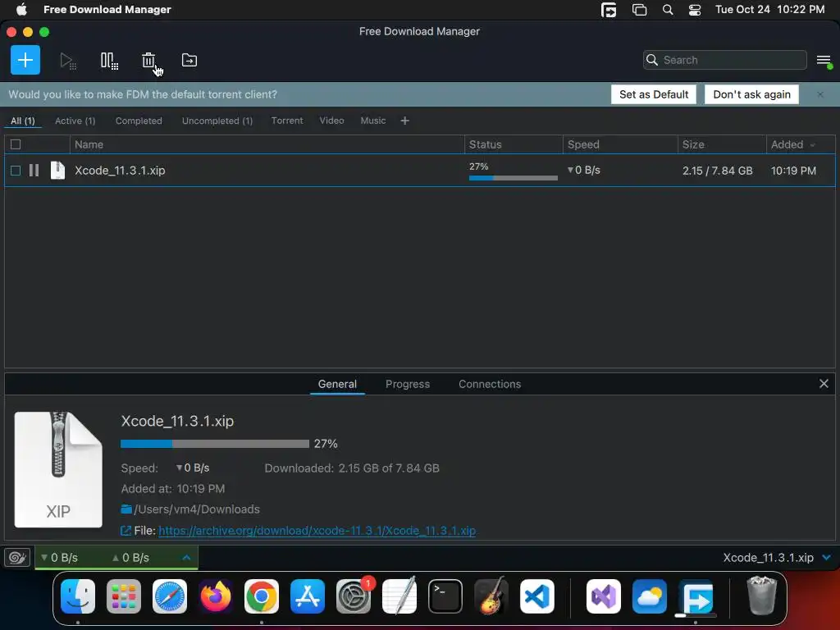The width and height of the screenshot is (840, 630).
Task: Check the Xcode_11.3.1.xip row checkbox
Action: [x=16, y=171]
